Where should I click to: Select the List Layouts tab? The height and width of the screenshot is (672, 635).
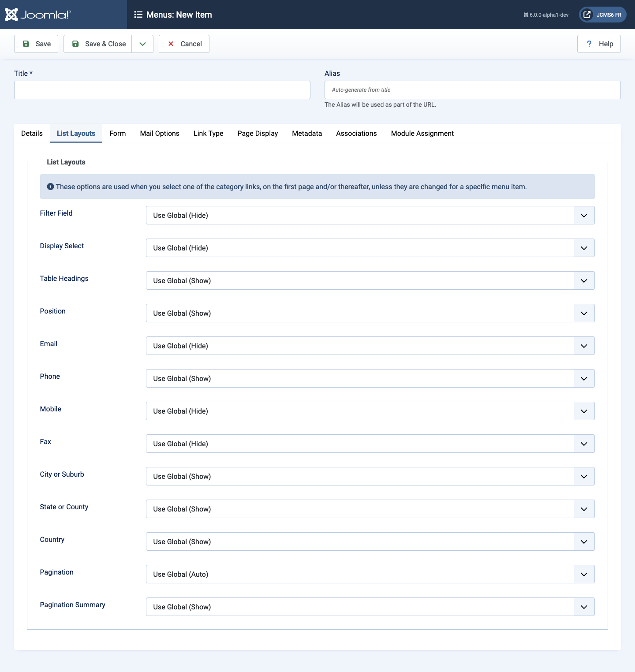click(x=76, y=133)
